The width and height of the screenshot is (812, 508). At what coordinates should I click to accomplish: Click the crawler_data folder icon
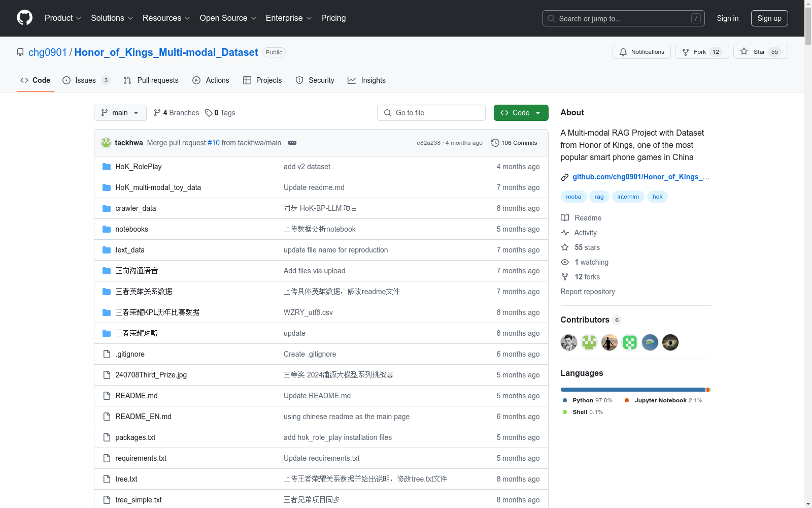click(107, 208)
